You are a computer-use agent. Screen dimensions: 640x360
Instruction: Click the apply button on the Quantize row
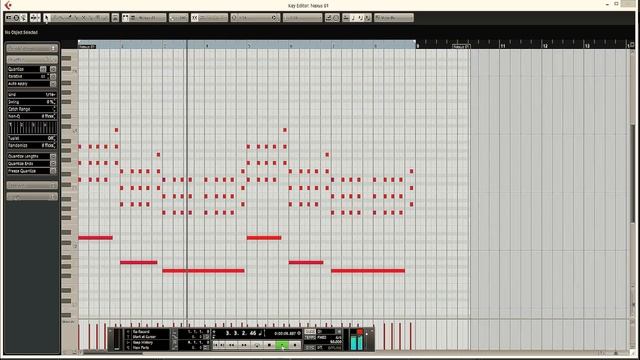tap(53, 69)
